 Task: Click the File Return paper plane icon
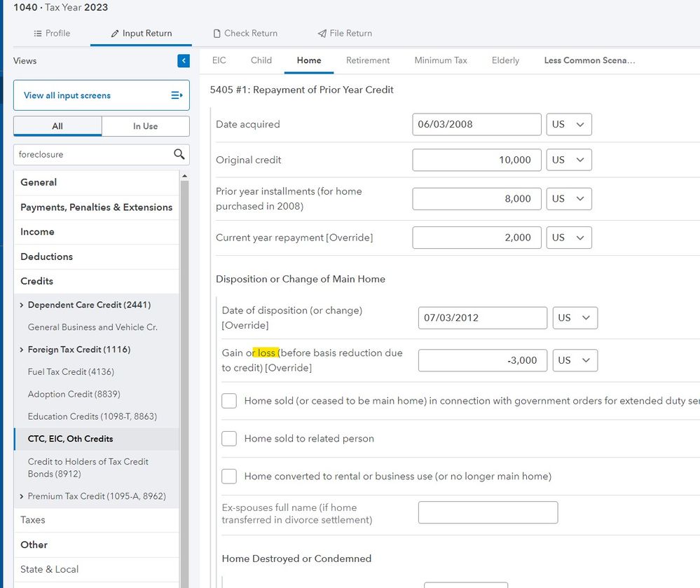(322, 33)
